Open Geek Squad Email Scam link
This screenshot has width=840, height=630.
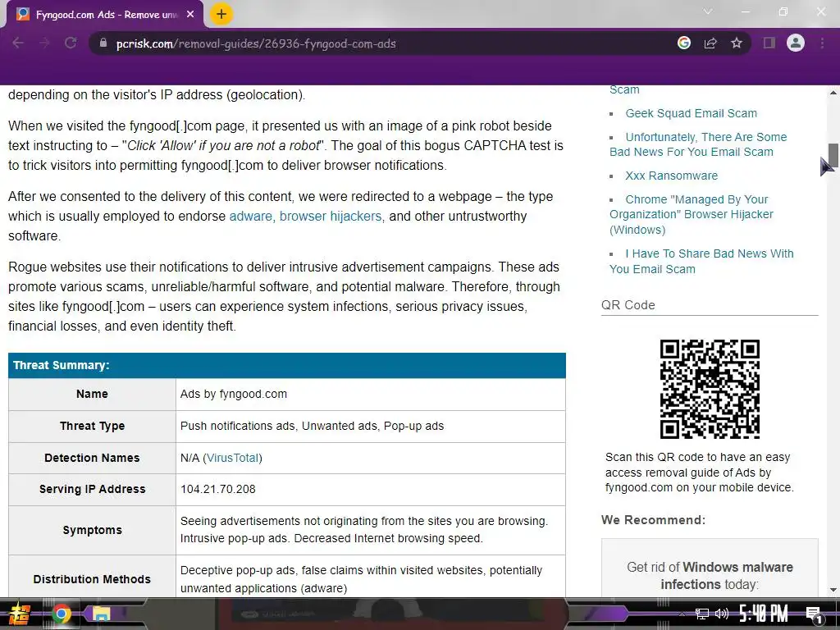click(x=691, y=113)
